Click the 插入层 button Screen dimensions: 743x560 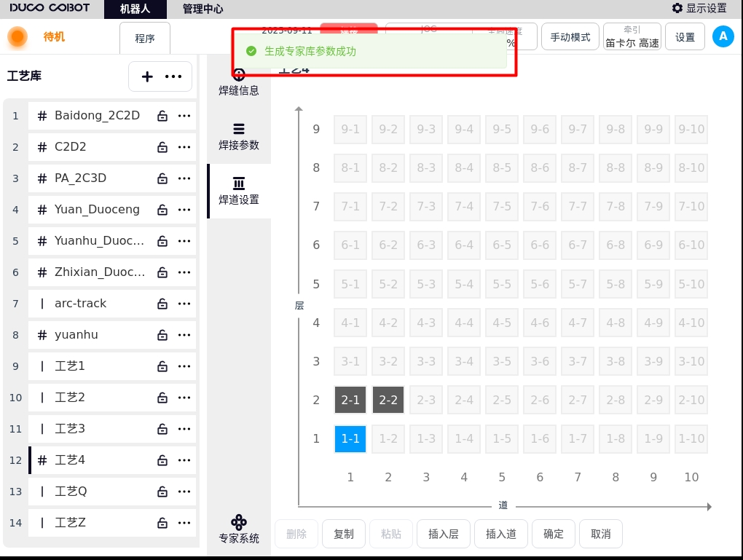pyautogui.click(x=443, y=534)
